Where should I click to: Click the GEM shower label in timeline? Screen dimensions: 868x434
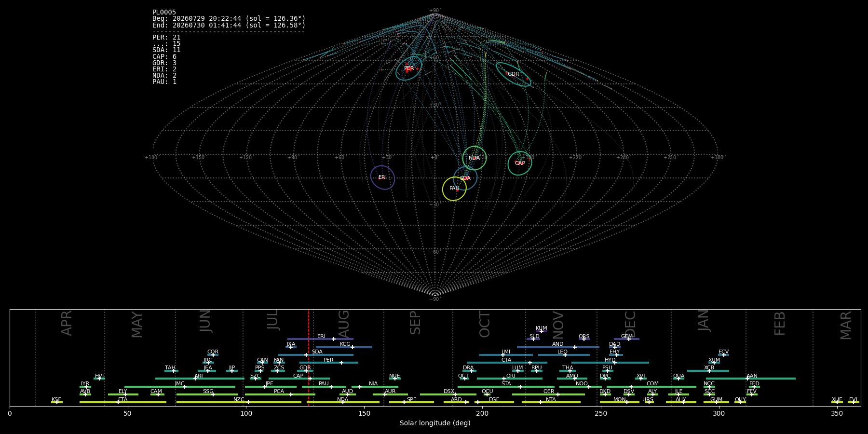(x=627, y=337)
